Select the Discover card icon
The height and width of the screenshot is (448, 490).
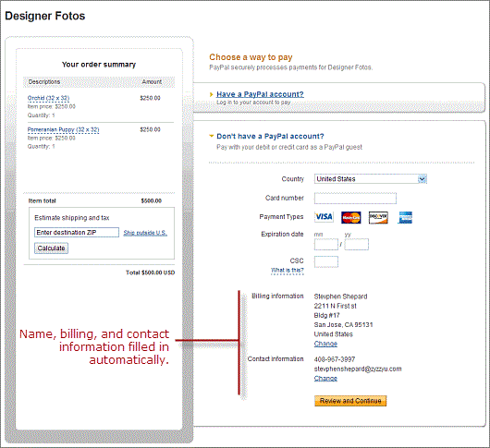tap(378, 218)
